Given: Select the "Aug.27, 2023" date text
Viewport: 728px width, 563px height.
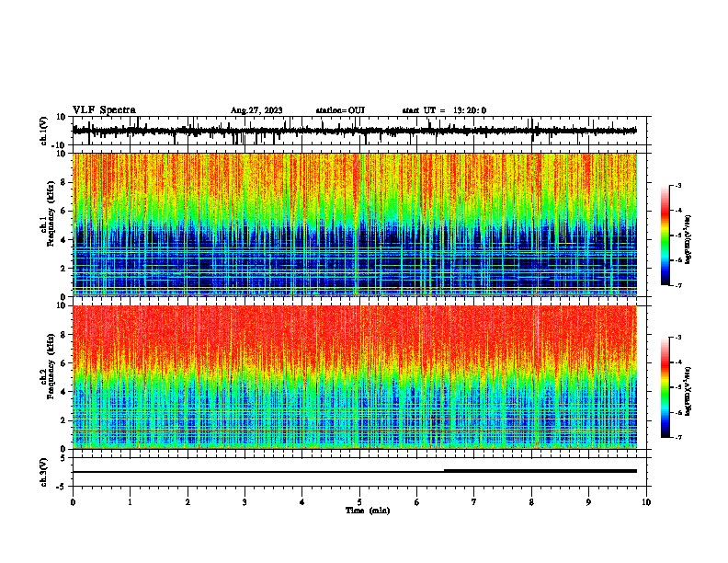Looking at the screenshot, I should [x=256, y=110].
